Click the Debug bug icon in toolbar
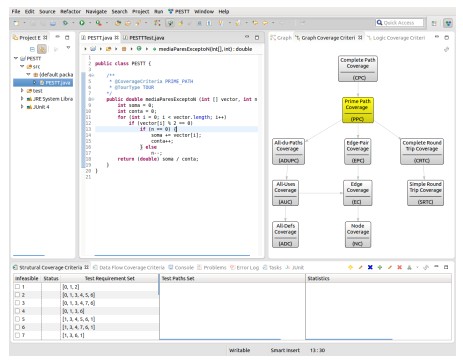The image size is (463, 362). coord(65,23)
